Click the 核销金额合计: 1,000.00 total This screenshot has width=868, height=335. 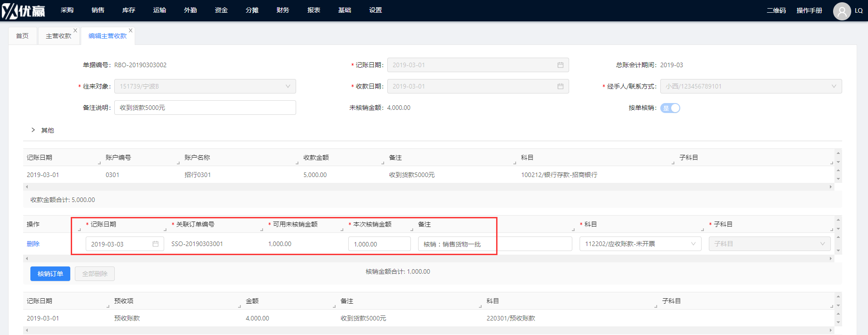tap(398, 271)
